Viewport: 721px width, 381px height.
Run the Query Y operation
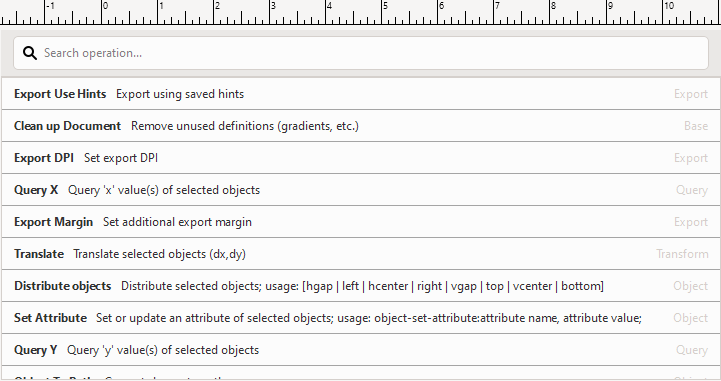(361, 350)
